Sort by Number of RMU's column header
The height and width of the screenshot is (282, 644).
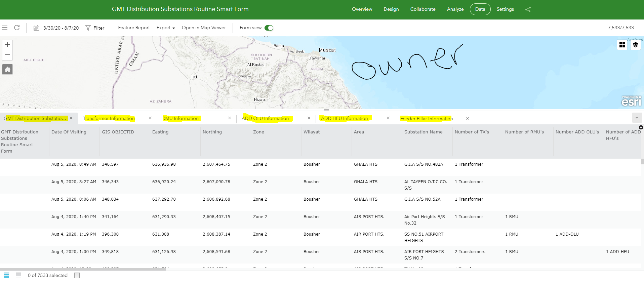click(x=524, y=132)
